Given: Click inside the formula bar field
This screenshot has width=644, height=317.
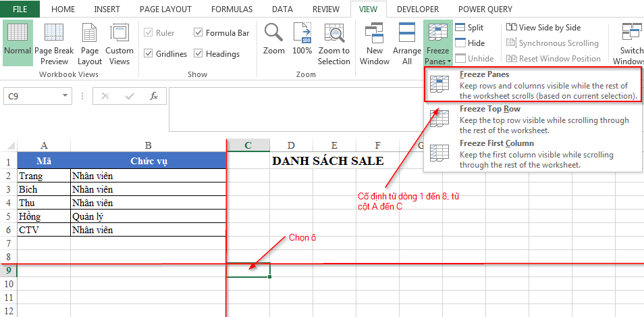Looking at the screenshot, I should click(296, 109).
